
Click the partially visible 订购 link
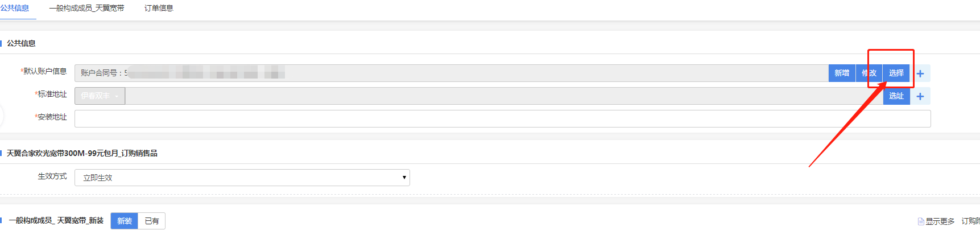click(x=970, y=221)
